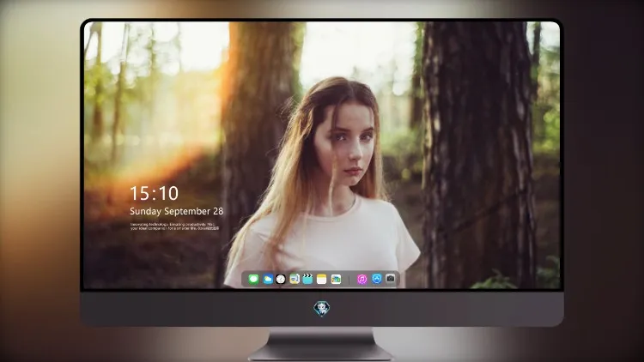Launch the clapperboard video app
This screenshot has height=362, width=644.
[x=307, y=280]
